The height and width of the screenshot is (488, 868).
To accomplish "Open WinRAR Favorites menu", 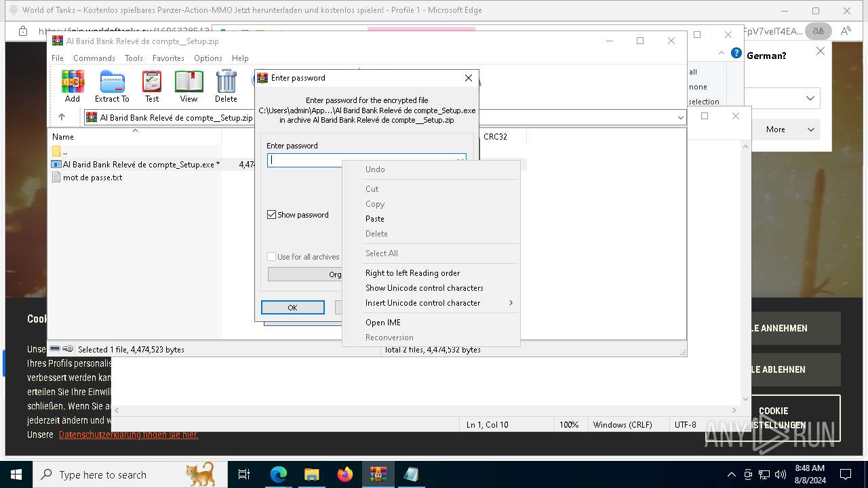I will click(168, 58).
